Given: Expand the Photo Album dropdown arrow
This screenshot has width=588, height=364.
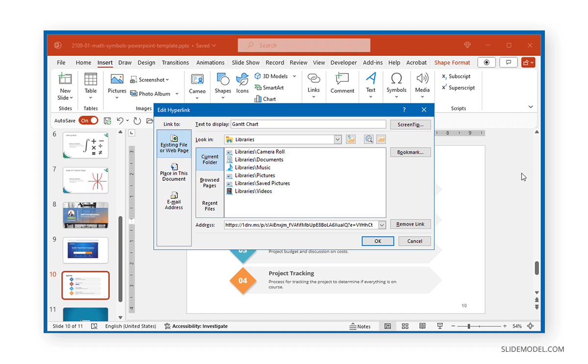Looking at the screenshot, I should pos(177,94).
